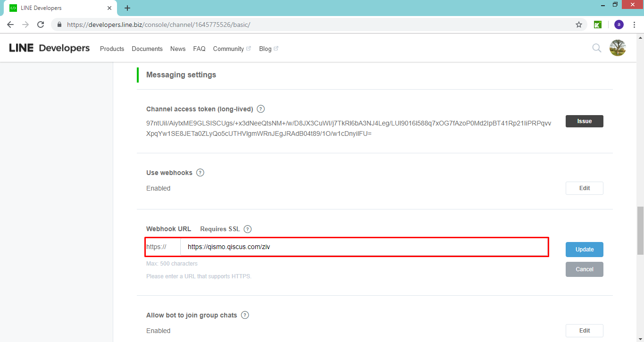The width and height of the screenshot is (644, 342).
Task: Click the Messaging settings heading
Action: click(181, 75)
